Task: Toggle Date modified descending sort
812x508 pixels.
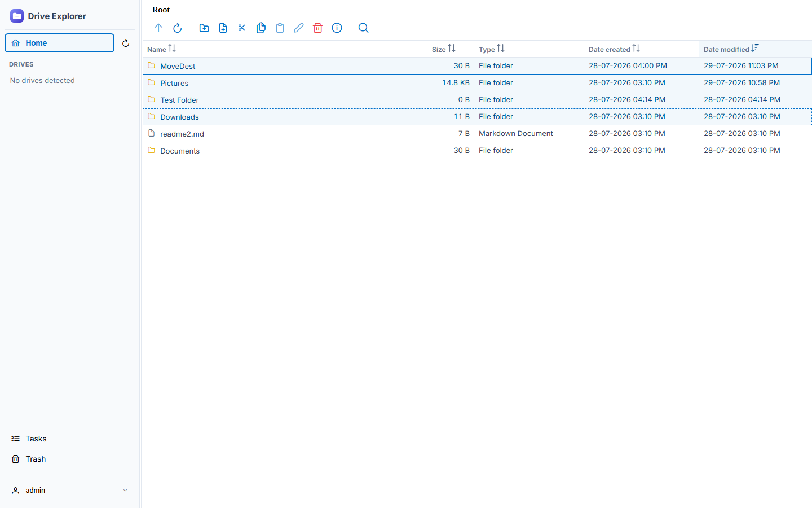Action: pyautogui.click(x=755, y=49)
